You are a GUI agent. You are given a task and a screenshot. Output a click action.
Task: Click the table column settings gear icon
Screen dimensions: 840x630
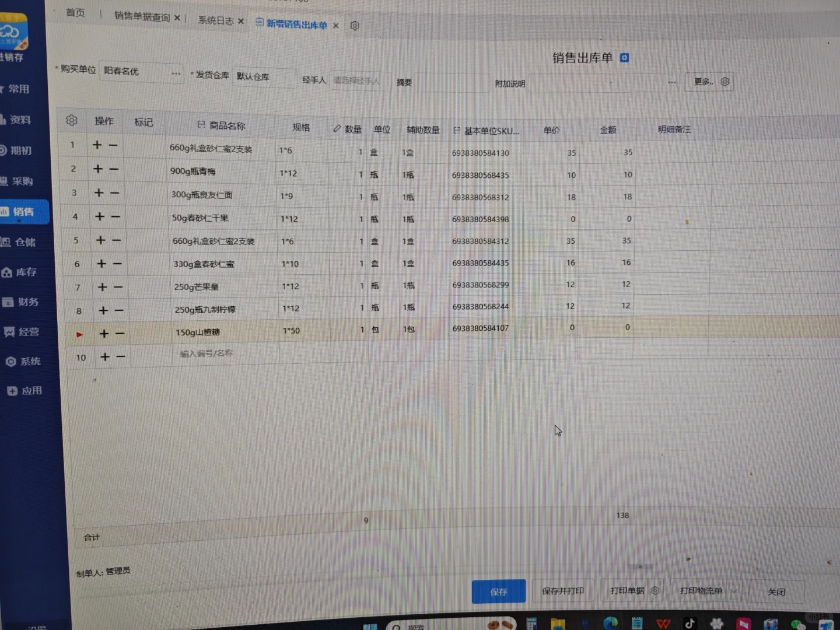(x=72, y=120)
